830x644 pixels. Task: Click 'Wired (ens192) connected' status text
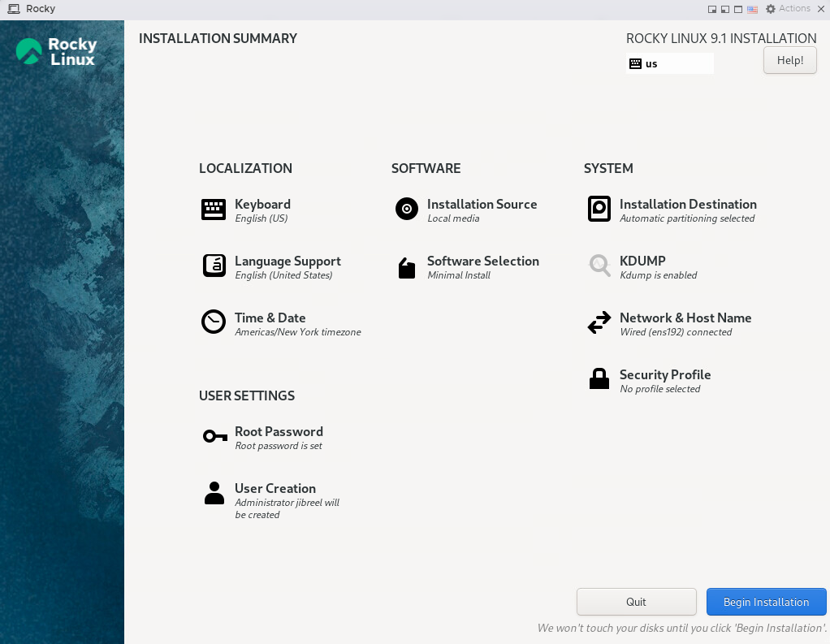[676, 332]
